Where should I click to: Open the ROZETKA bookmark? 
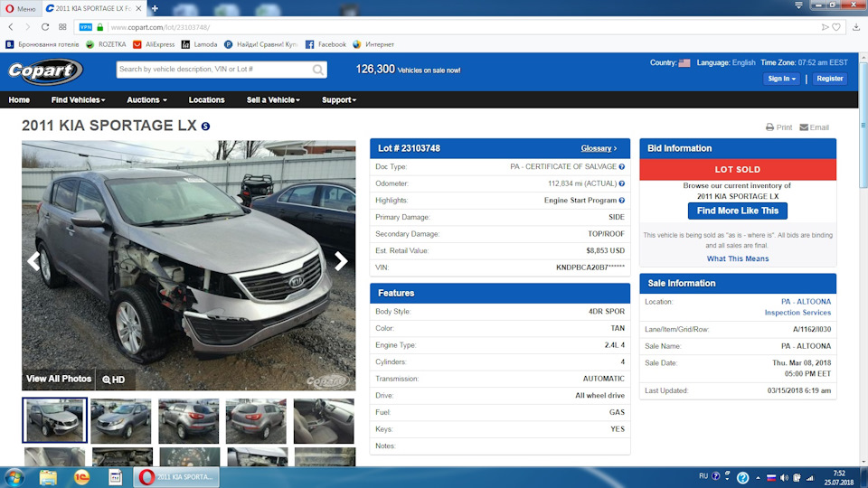(x=106, y=44)
